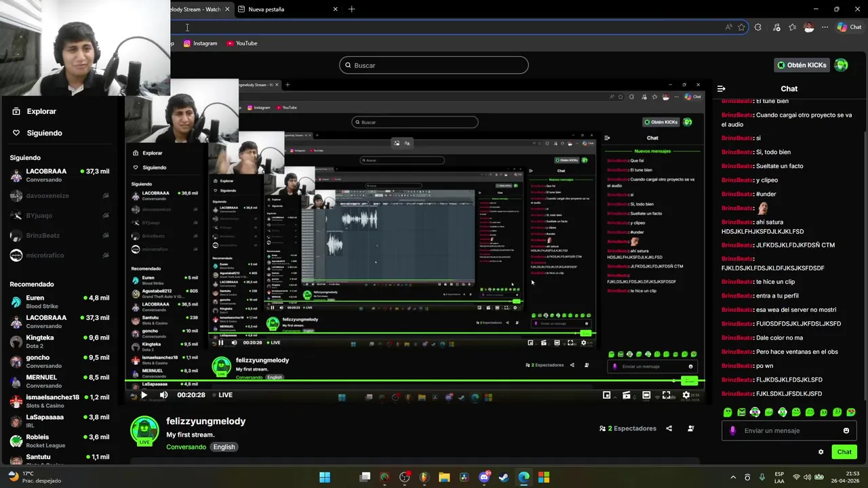Click the Obtén KICKs button

pyautogui.click(x=802, y=65)
